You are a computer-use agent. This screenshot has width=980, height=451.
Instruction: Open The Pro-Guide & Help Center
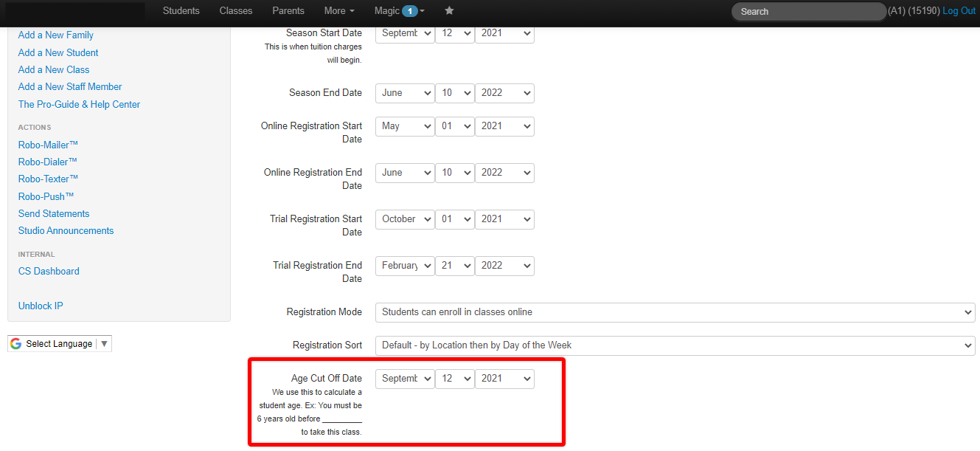click(x=79, y=104)
